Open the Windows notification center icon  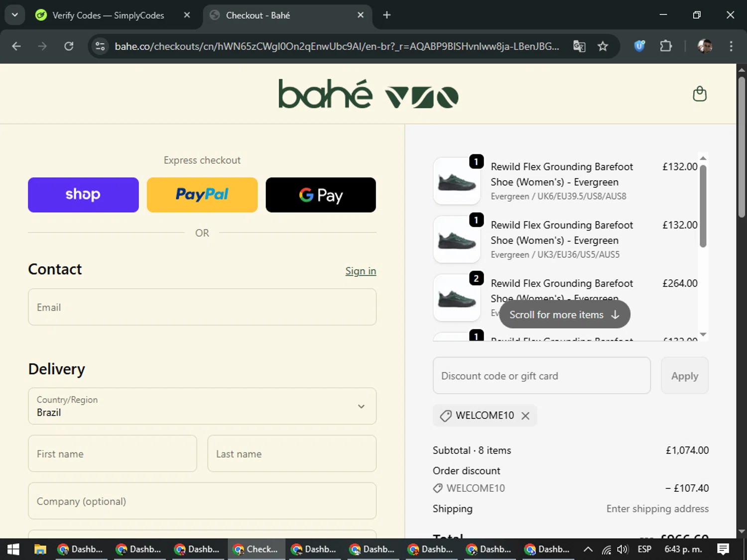pyautogui.click(x=723, y=549)
